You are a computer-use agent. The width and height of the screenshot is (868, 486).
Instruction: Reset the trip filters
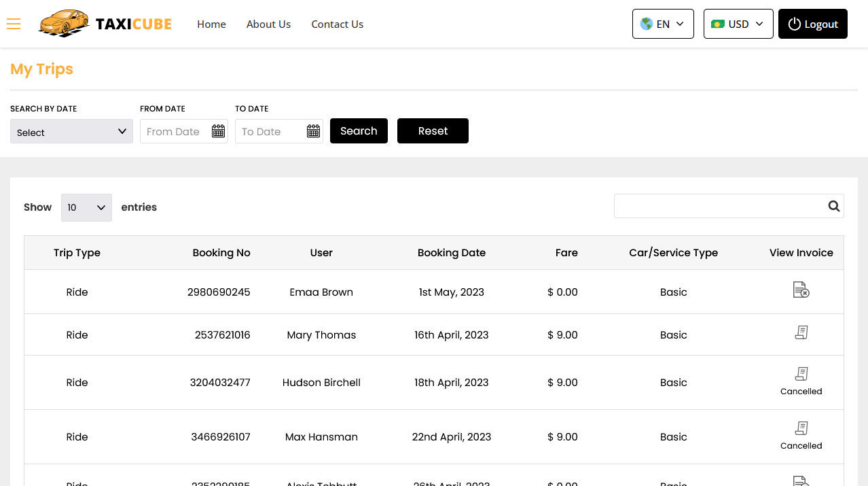[433, 131]
